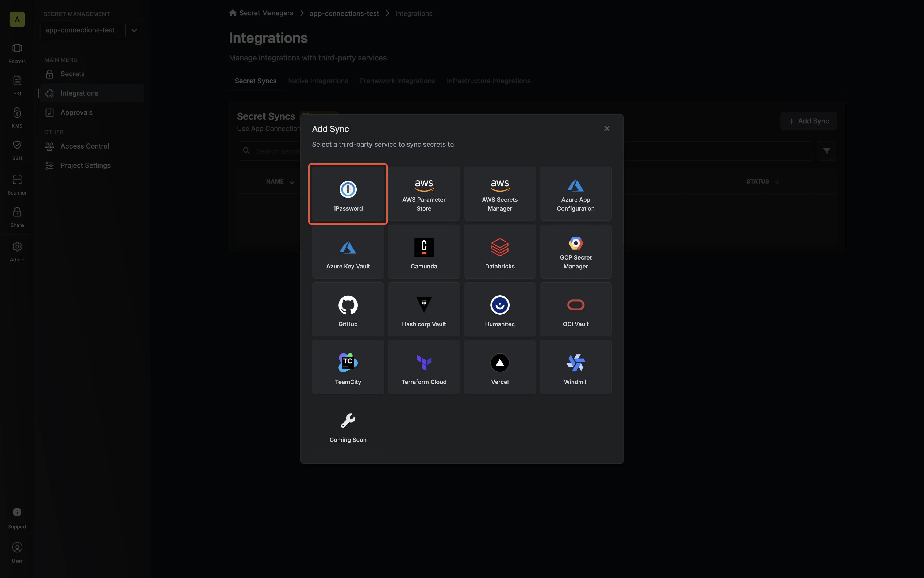Choose AWS Parameter Store sync
Screen dimensions: 924x578
pos(424,194)
